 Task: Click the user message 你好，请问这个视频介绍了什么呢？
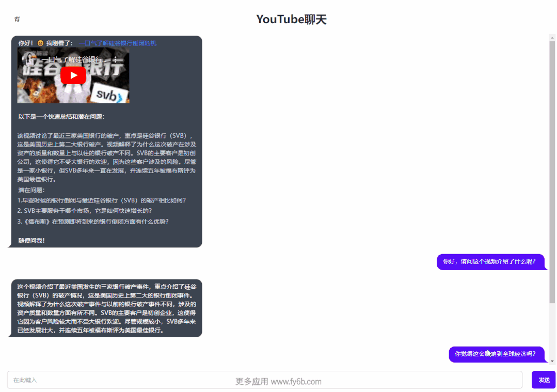[490, 261]
